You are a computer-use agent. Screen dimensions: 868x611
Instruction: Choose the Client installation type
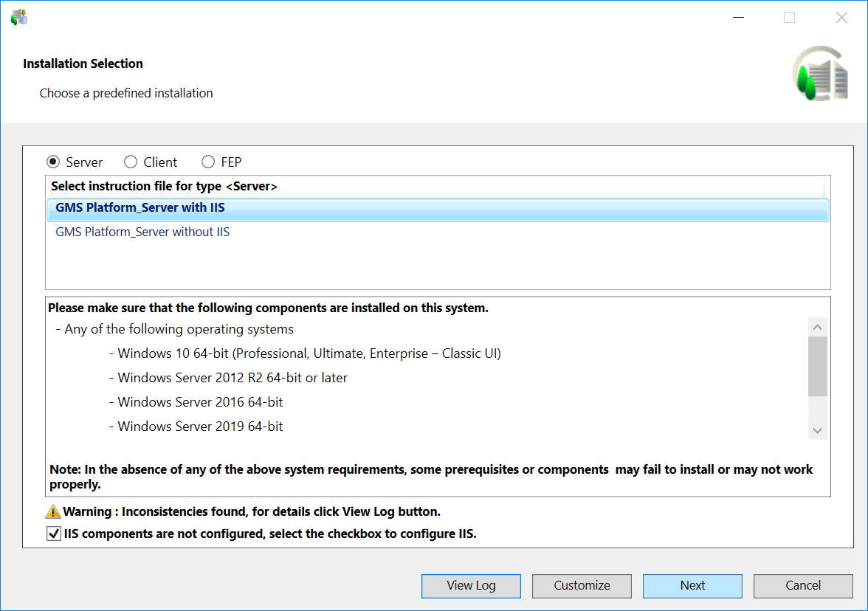click(131, 162)
